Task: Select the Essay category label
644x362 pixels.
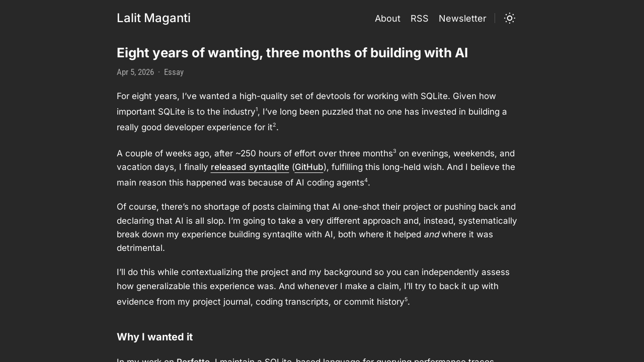Action: click(x=174, y=72)
